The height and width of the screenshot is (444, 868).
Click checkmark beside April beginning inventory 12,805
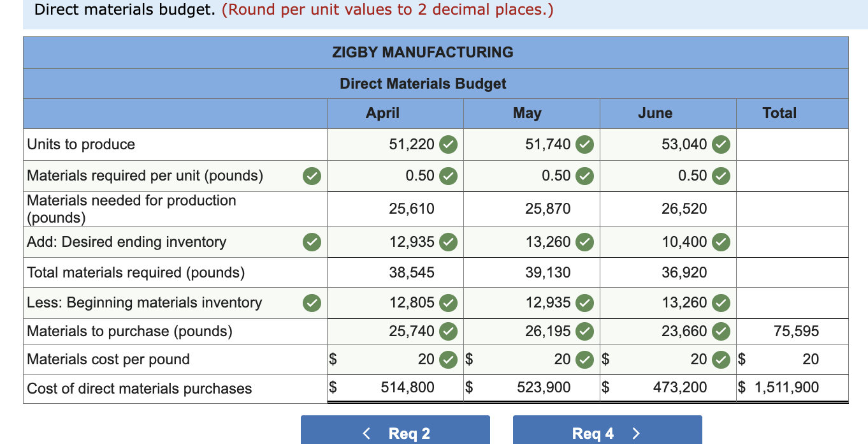[x=449, y=302]
